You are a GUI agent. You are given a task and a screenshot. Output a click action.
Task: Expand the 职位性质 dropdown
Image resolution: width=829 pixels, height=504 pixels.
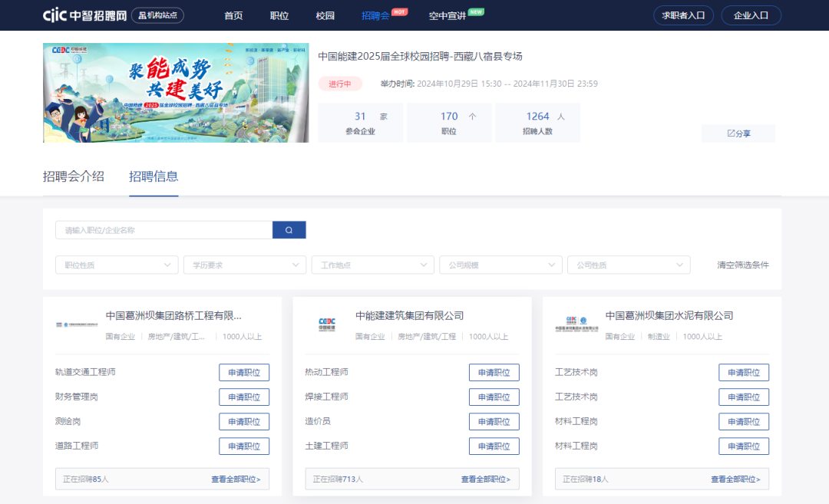click(x=117, y=265)
